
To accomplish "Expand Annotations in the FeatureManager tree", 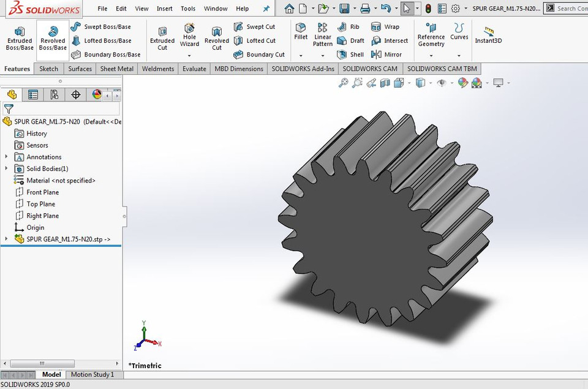I will tap(7, 157).
